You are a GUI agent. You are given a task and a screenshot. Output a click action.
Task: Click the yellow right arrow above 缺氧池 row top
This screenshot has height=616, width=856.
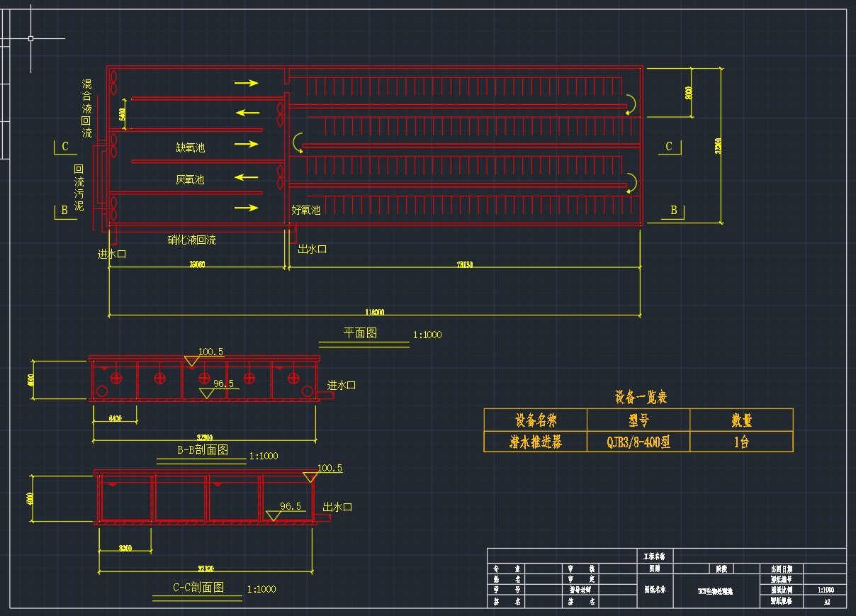click(x=246, y=83)
